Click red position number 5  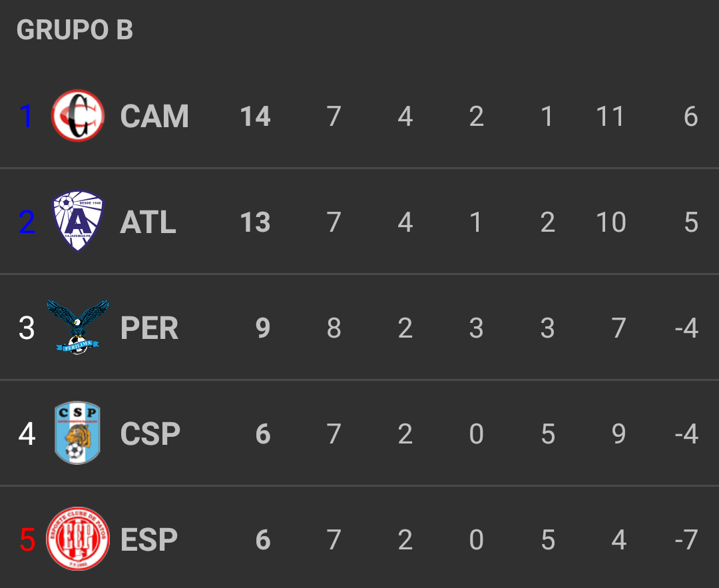27,540
